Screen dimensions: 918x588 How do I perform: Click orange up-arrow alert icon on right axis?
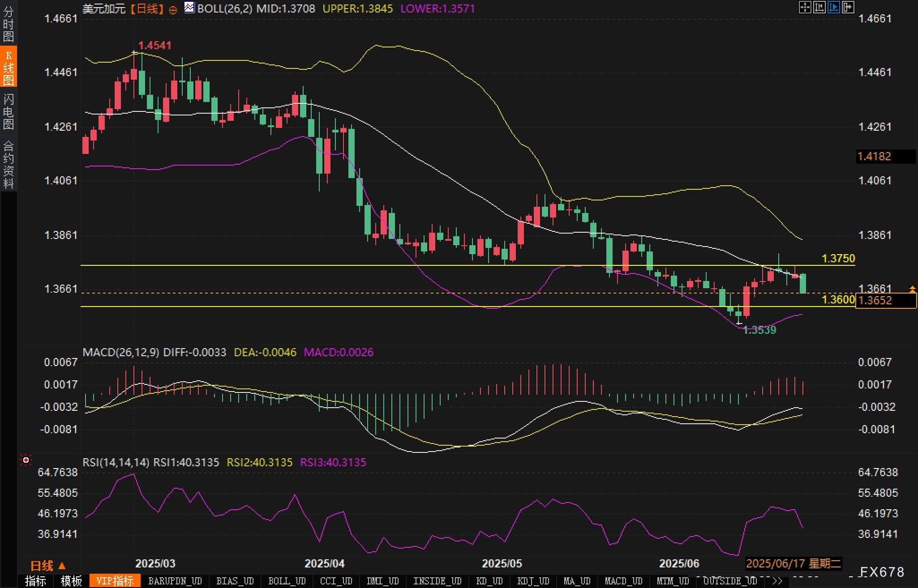point(912,289)
